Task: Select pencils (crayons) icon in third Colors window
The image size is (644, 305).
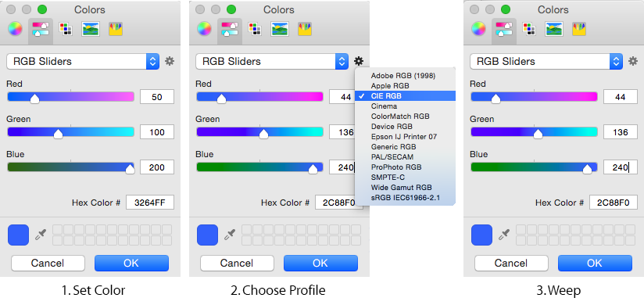Action: coord(578,29)
